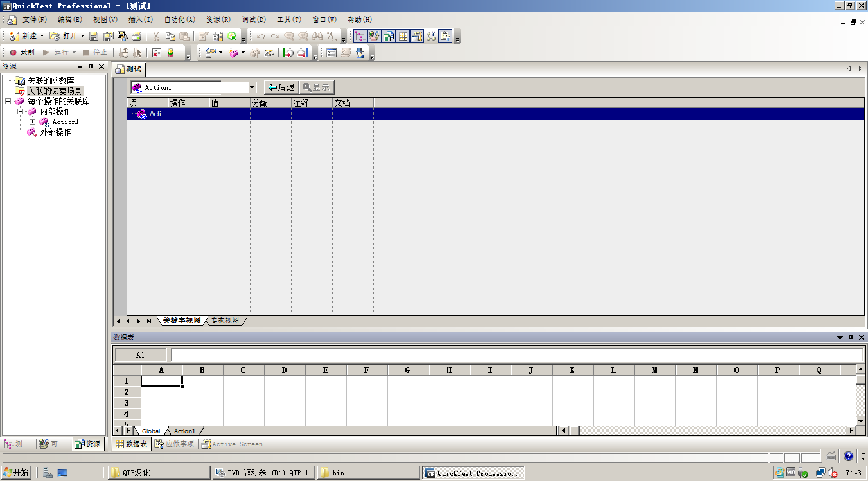Click the Find (binoculars) toolbar icon
The width and height of the screenshot is (868, 481).
click(319, 36)
